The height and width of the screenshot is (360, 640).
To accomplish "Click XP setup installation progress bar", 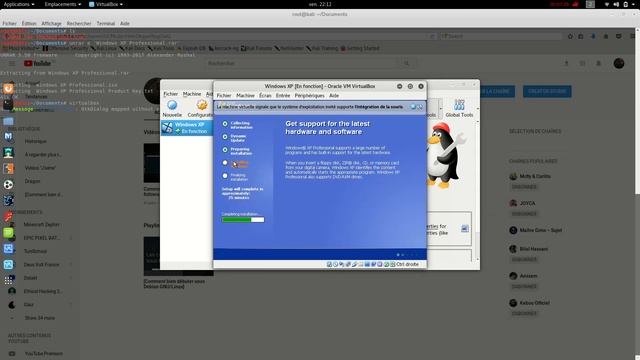I will 243,220.
